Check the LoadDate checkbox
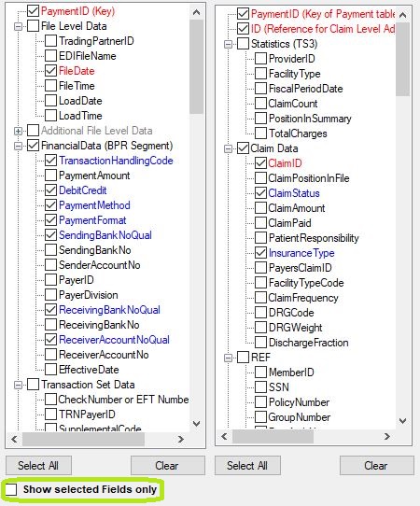Viewport: 420px width, 506px height. [50, 101]
